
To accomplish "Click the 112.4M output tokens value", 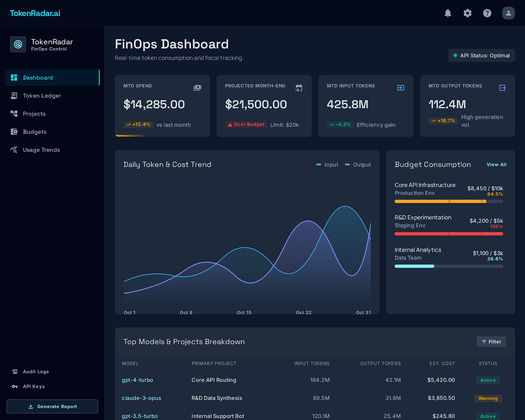I will (447, 104).
